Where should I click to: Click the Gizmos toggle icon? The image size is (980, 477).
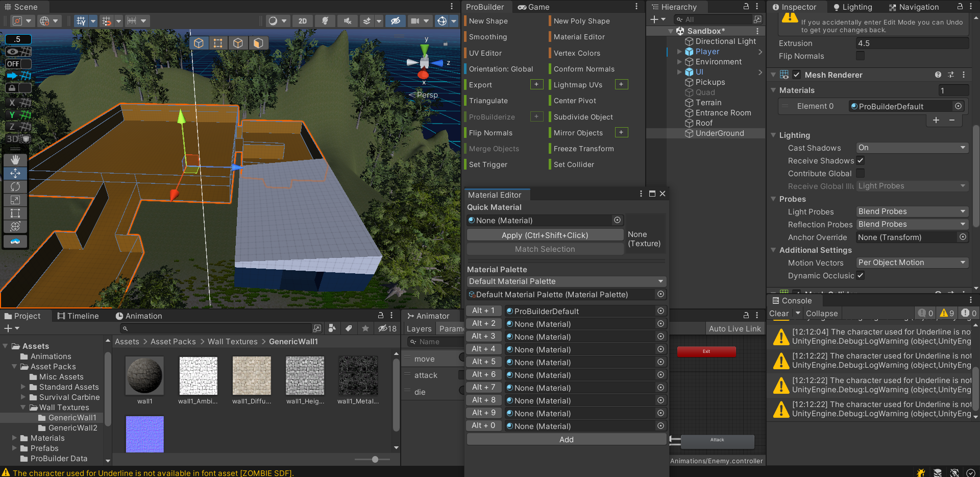442,21
